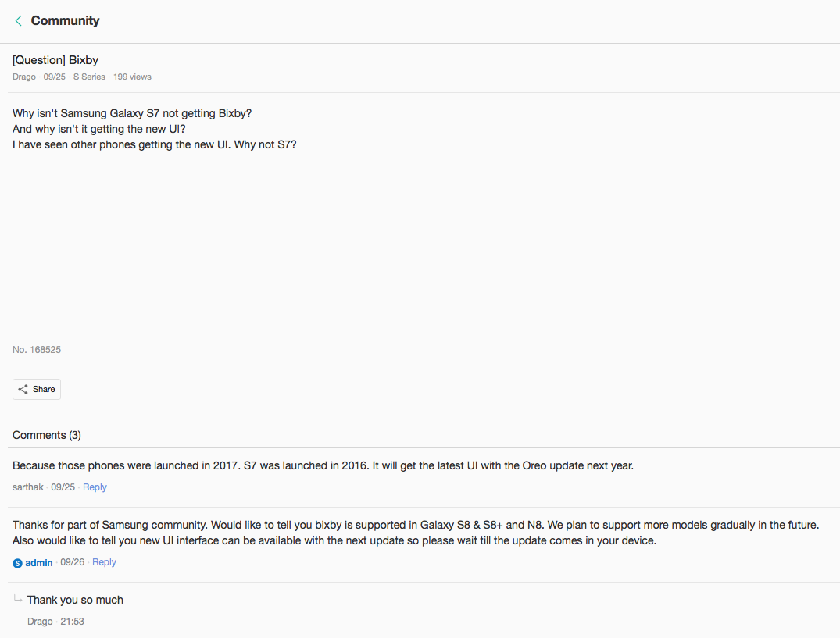Viewport: 840px width, 638px height.
Task: Click the Share button label
Action: pyautogui.click(x=44, y=389)
